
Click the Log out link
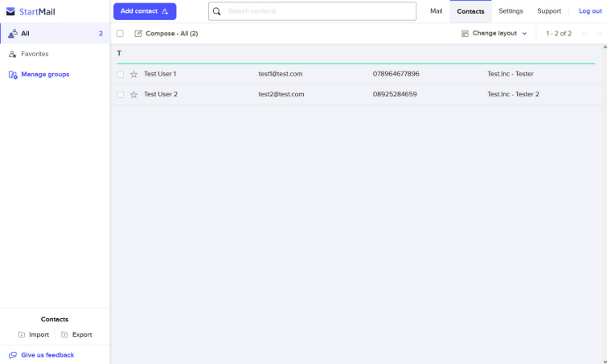(x=590, y=11)
